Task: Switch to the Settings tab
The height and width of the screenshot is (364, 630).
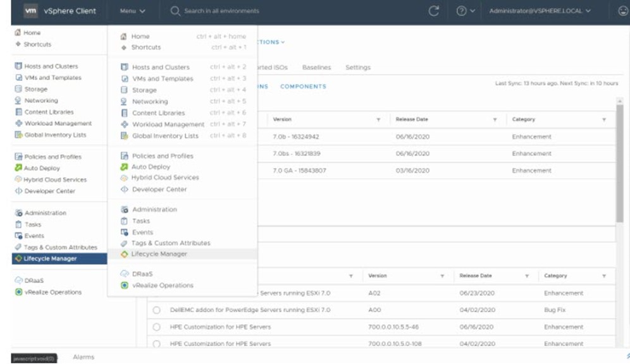Action: pos(358,68)
